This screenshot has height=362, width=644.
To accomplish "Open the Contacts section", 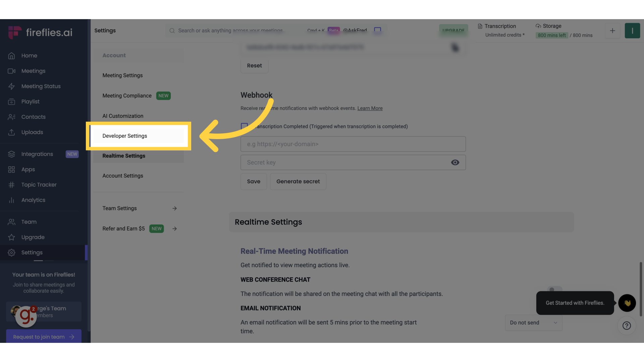I will click(x=34, y=117).
